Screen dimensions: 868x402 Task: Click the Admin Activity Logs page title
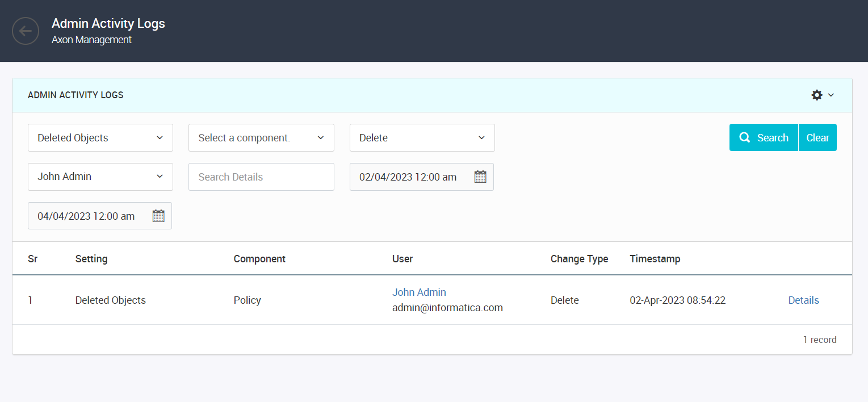(108, 23)
